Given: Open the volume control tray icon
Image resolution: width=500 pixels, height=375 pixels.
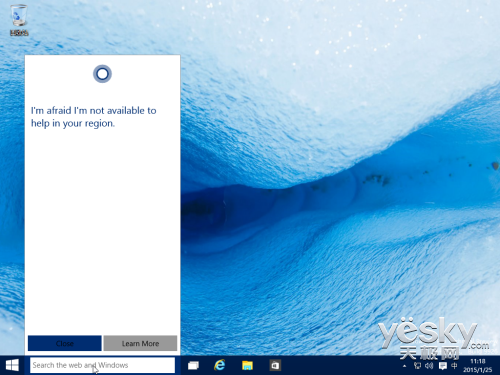Looking at the screenshot, I should (x=429, y=366).
